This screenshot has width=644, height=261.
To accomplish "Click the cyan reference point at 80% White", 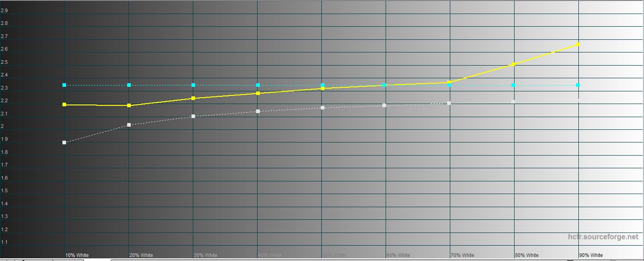I will pyautogui.click(x=513, y=85).
